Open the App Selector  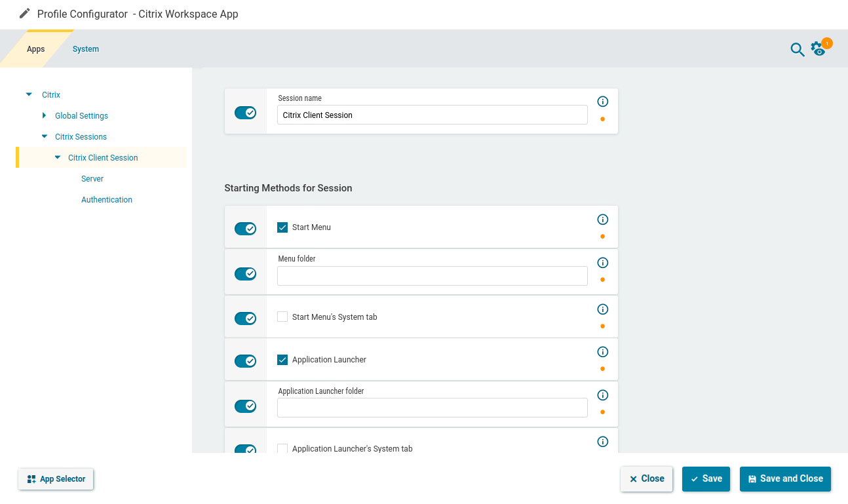(56, 479)
